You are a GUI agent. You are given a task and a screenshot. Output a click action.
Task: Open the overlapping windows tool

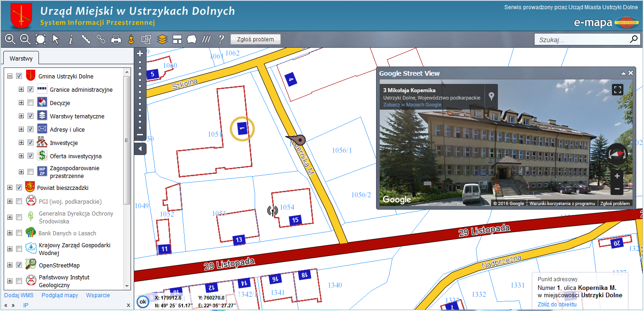coord(146,39)
